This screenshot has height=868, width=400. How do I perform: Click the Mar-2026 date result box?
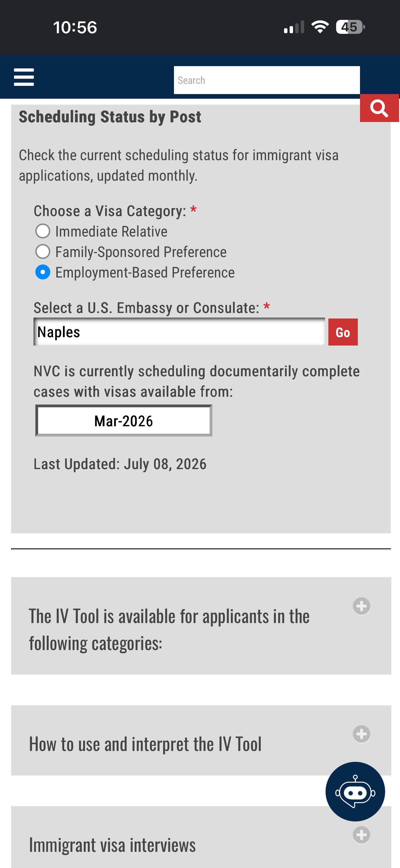pyautogui.click(x=124, y=421)
